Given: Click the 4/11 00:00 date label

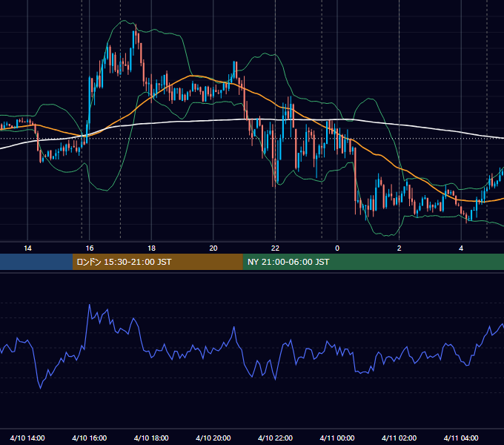Looking at the screenshot, I should 337,438.
